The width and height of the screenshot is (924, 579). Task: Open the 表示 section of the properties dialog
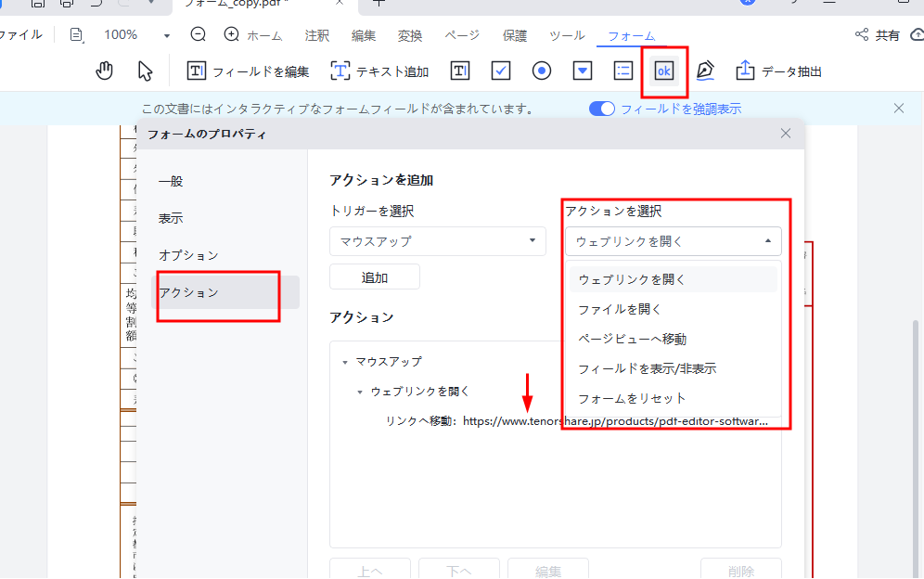click(x=172, y=217)
